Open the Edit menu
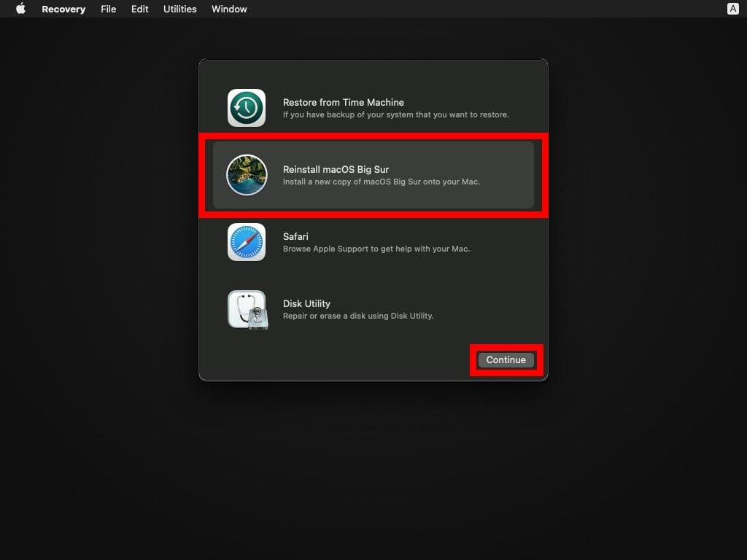Image resolution: width=747 pixels, height=560 pixels. [x=139, y=9]
